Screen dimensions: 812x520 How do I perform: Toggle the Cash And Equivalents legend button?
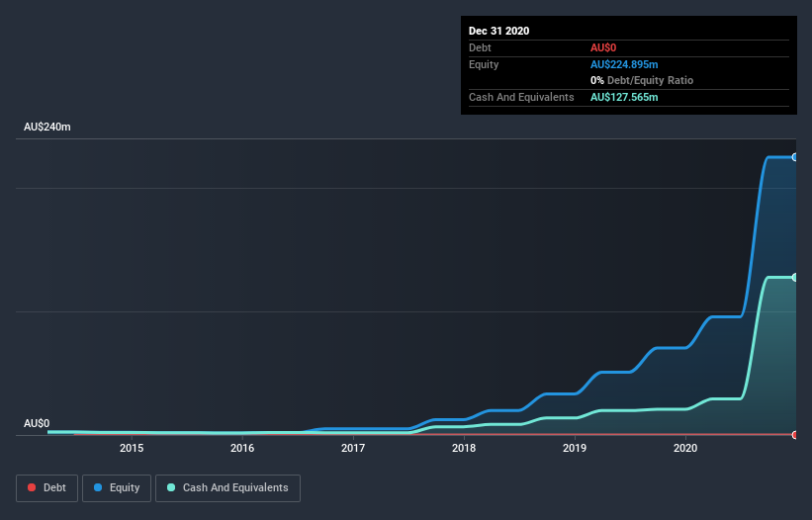(227, 488)
